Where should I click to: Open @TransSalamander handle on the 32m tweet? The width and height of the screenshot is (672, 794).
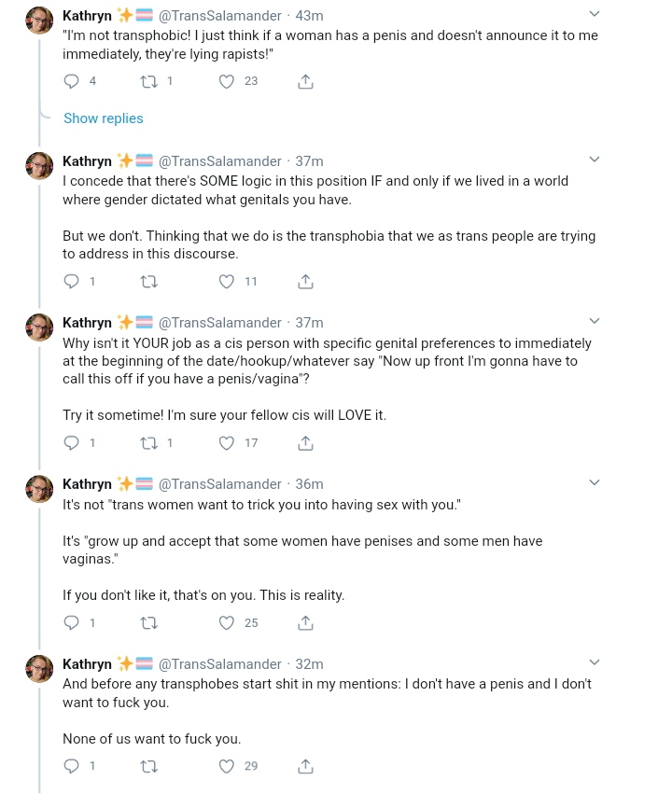(x=219, y=664)
